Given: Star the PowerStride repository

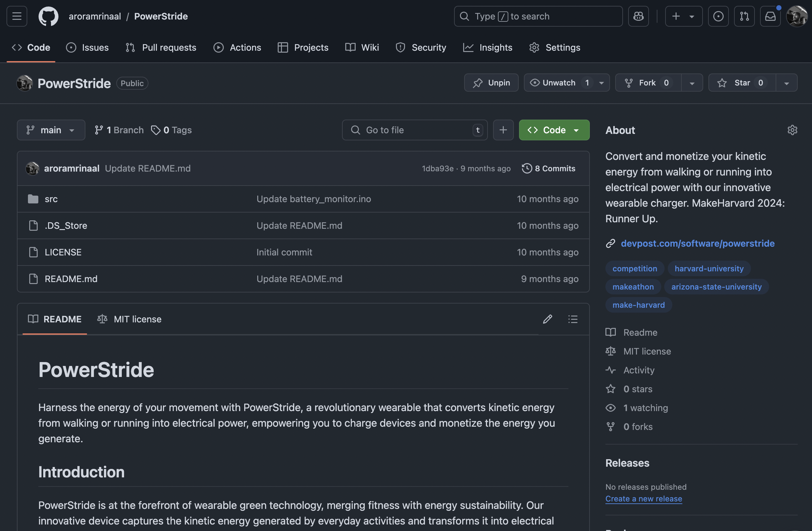Looking at the screenshot, I should (x=742, y=83).
